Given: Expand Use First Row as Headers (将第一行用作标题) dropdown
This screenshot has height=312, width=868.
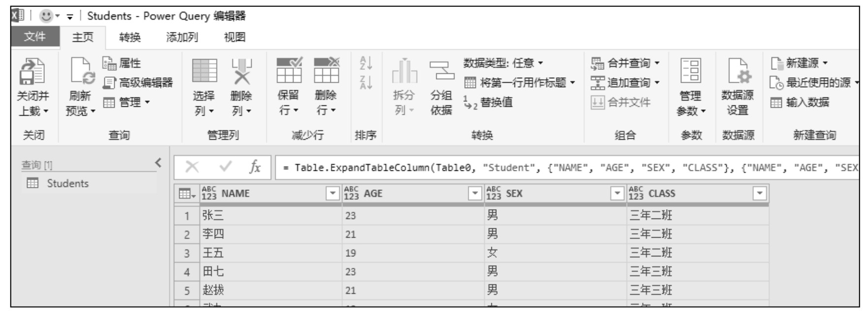Looking at the screenshot, I should click(573, 83).
